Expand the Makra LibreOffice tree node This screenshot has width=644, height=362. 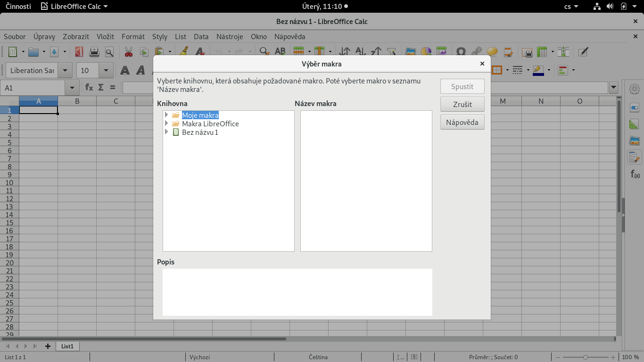click(166, 123)
